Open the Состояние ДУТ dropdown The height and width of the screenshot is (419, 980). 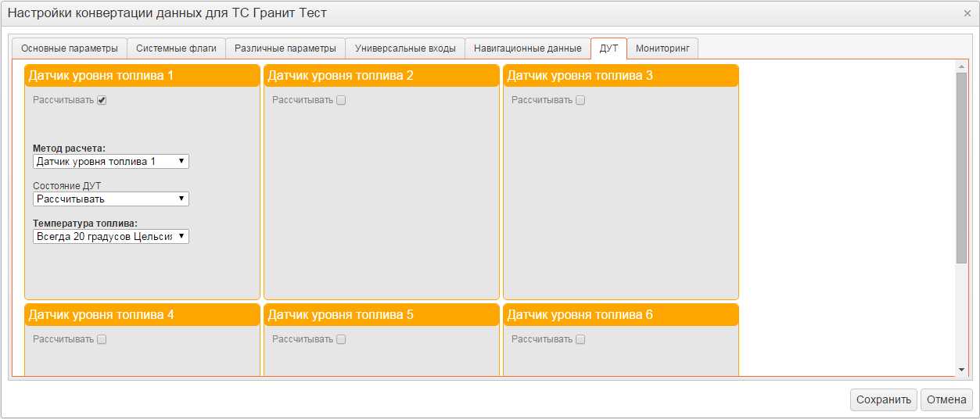click(x=111, y=199)
